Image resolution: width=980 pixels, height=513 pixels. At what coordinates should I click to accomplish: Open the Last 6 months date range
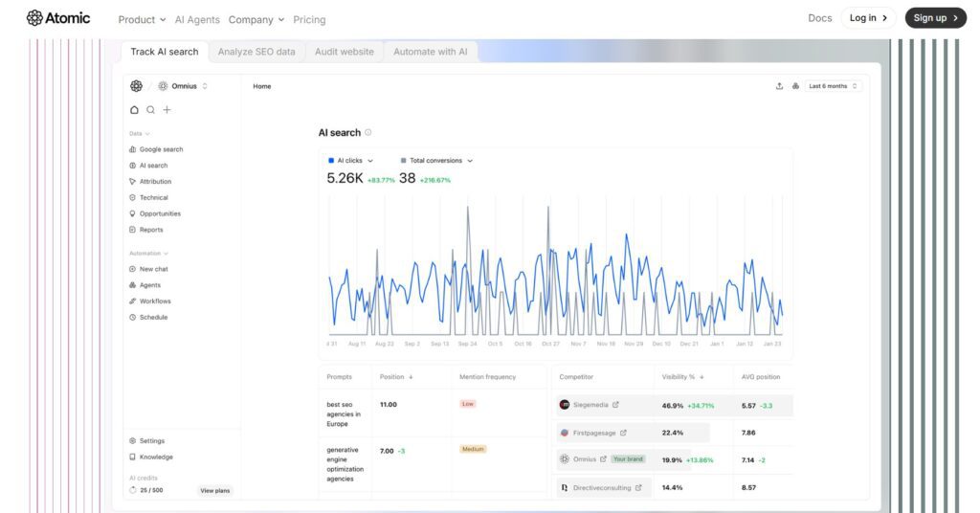tap(834, 86)
